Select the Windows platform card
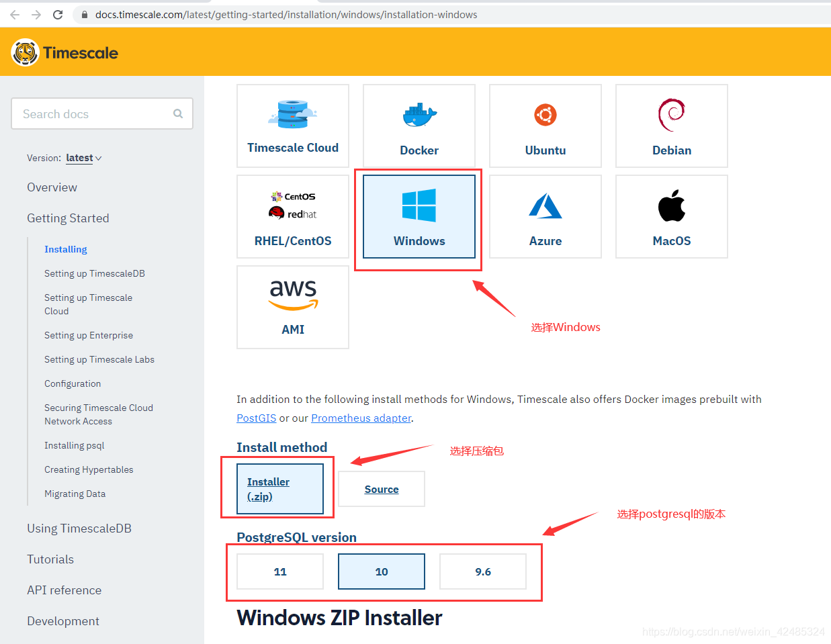This screenshot has height=644, width=831. pyautogui.click(x=419, y=216)
